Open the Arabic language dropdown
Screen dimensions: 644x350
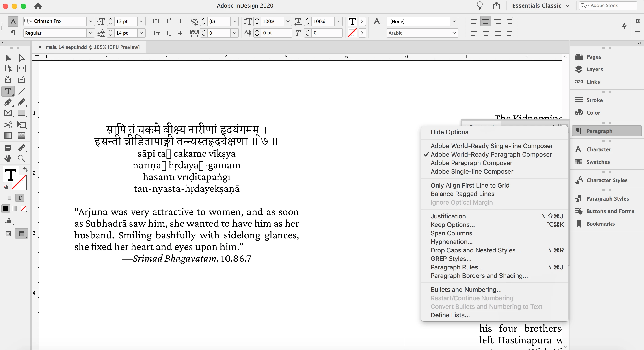[422, 33]
